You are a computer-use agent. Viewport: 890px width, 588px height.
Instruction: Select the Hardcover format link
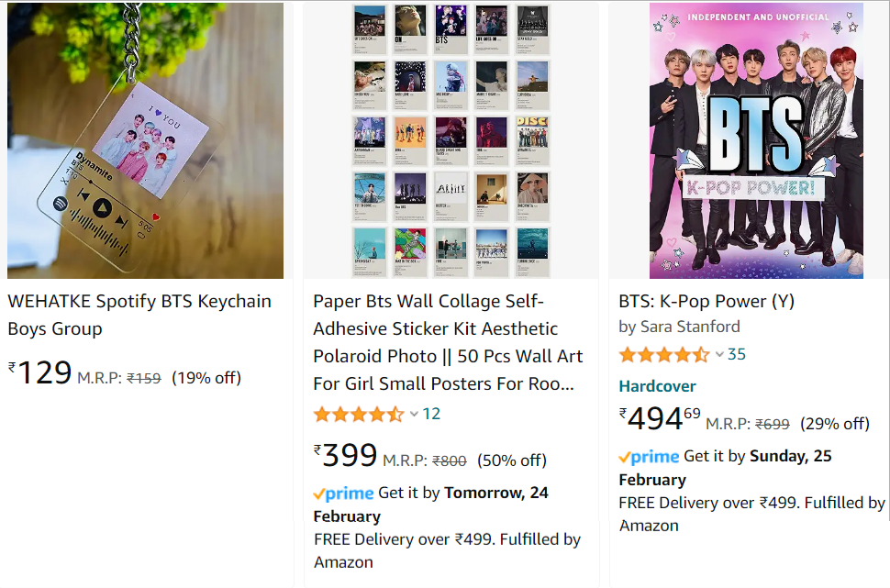tap(657, 386)
